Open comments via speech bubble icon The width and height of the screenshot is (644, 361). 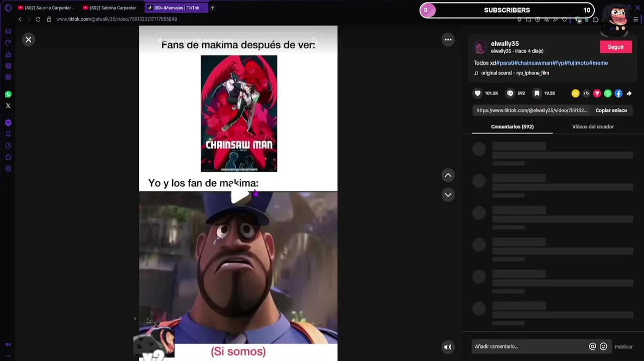click(510, 93)
